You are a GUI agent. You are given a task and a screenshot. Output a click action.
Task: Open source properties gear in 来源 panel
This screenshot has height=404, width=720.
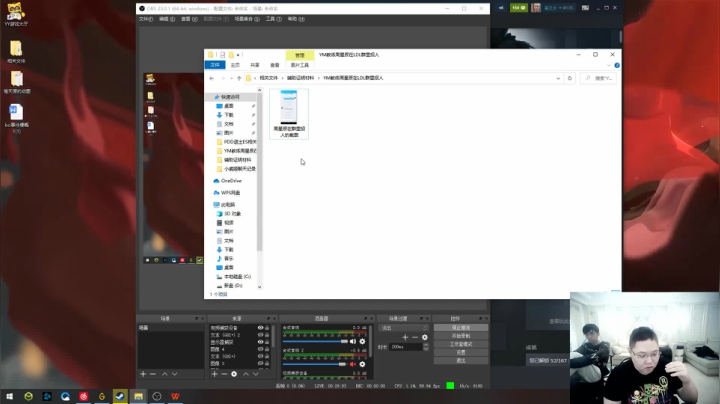click(x=234, y=374)
